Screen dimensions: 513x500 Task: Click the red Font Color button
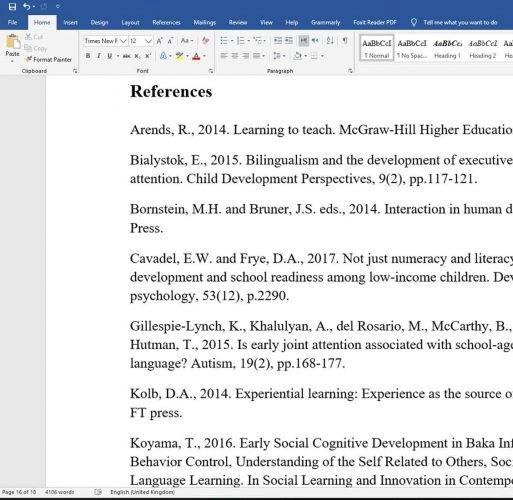196,56
